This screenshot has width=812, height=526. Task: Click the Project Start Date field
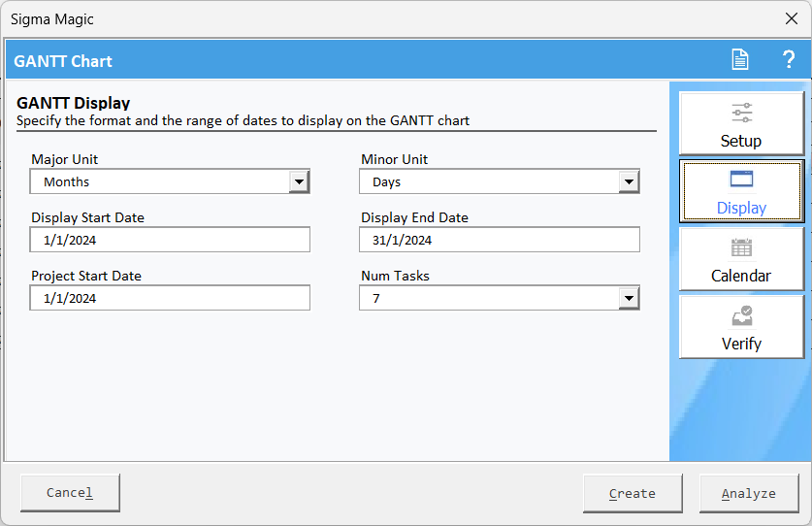[170, 298]
